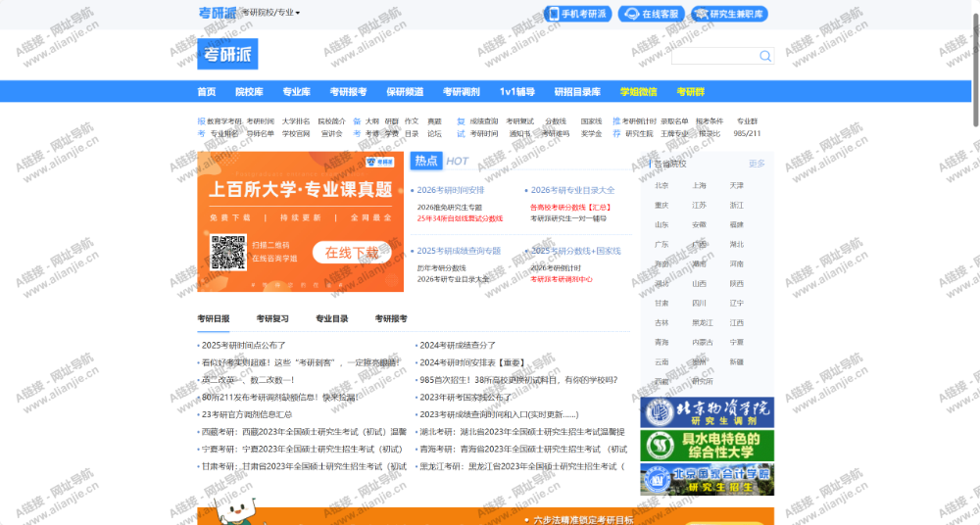Select 江苏 in province list

point(700,205)
